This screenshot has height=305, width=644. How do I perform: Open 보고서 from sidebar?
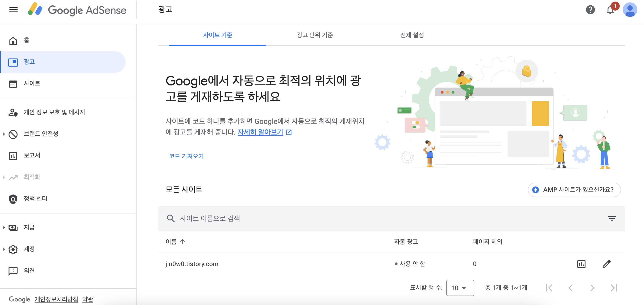[32, 155]
